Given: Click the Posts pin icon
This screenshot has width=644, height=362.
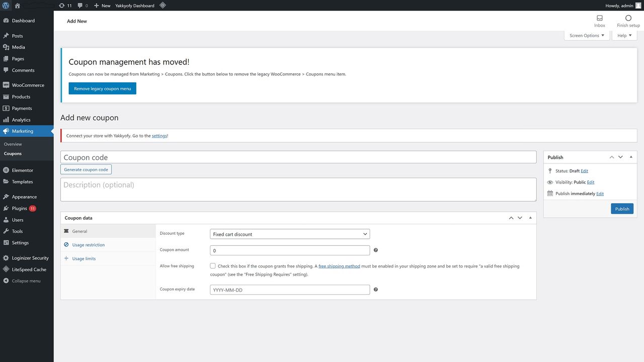Looking at the screenshot, I should (x=6, y=36).
